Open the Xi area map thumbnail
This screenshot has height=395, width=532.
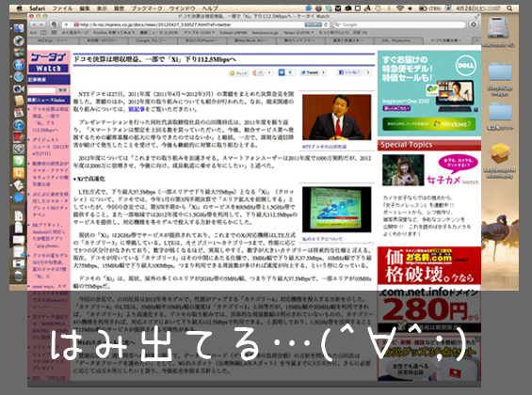336,210
